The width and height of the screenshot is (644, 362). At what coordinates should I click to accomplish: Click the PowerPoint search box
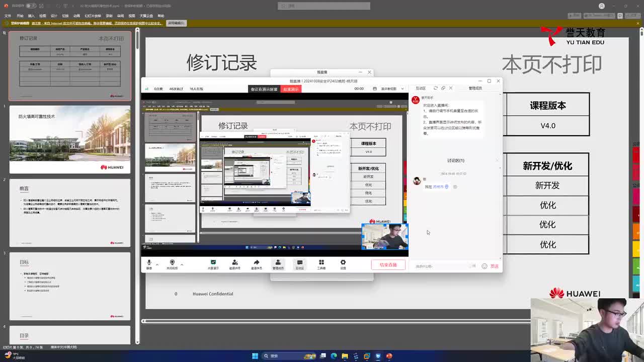(x=324, y=6)
